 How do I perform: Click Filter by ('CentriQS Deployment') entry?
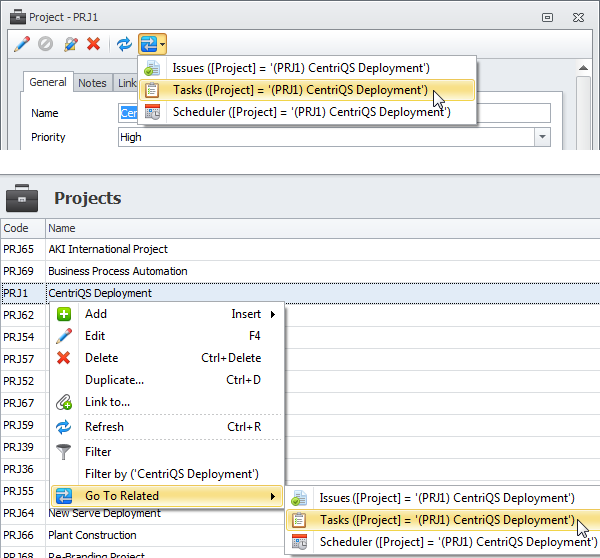point(171,474)
